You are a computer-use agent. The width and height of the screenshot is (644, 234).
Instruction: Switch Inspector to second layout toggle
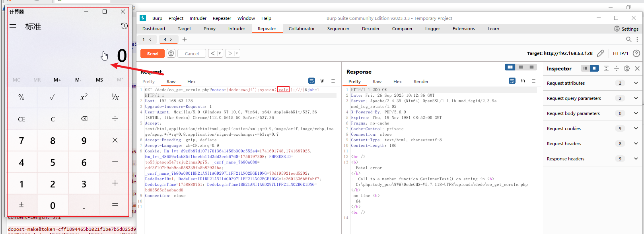594,68
